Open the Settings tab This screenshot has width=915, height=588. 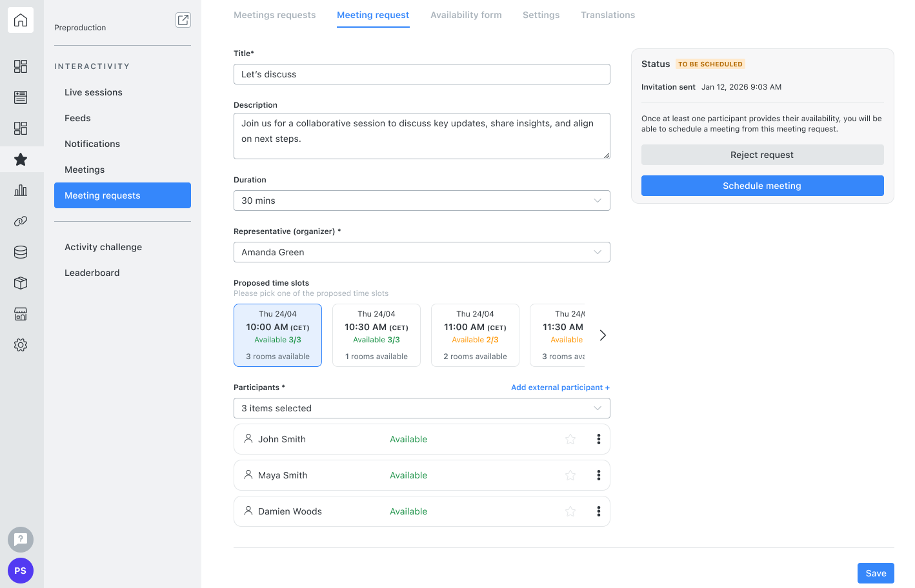pyautogui.click(x=541, y=15)
